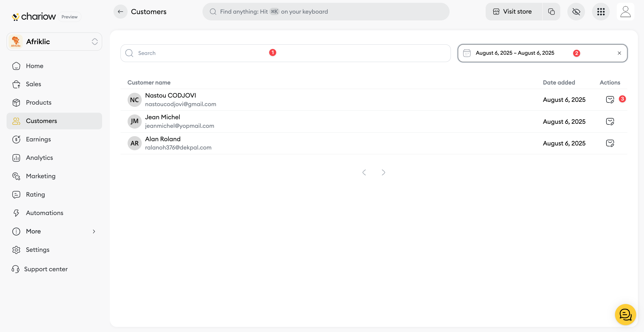Open the live chat bubble
This screenshot has width=644, height=332.
point(625,314)
